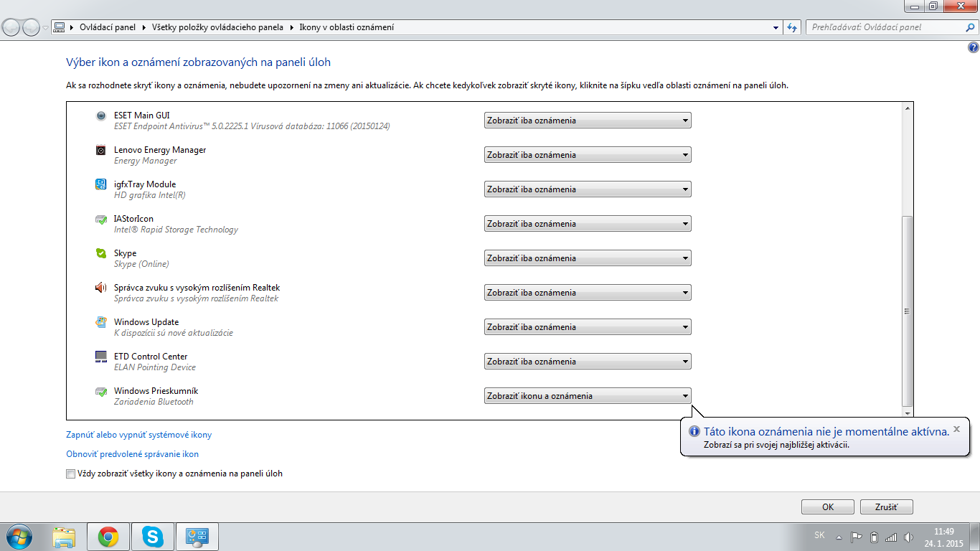Viewport: 980px width, 551px height.
Task: Click the list scrollbar down arrow
Action: [908, 413]
